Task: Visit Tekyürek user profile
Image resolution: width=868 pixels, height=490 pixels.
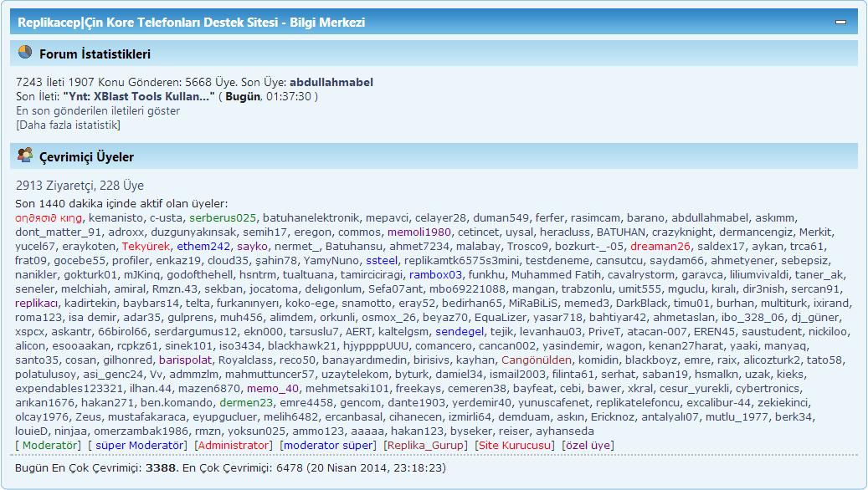Action: 146,246
